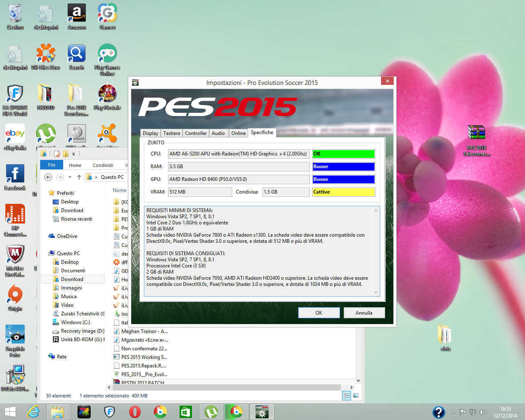Click the uTorrent icon in the taskbar
The height and width of the screenshot is (420, 525).
[211, 412]
